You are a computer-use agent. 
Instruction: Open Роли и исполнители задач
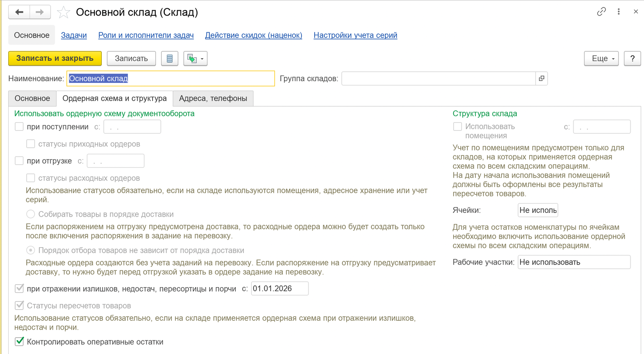pyautogui.click(x=146, y=35)
